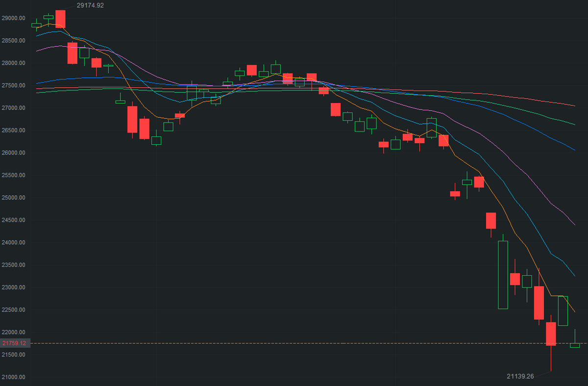Click the 23500.00 price axis label
588x386 pixels.
tap(14, 265)
